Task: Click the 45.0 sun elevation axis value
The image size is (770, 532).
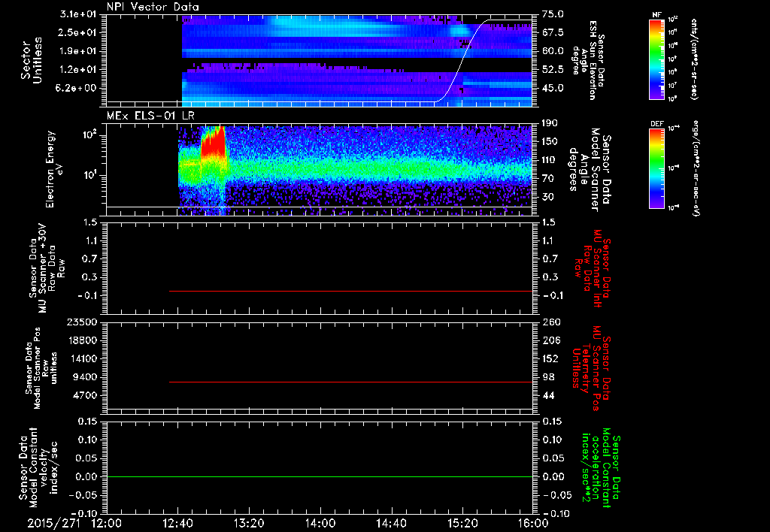Action: coord(553,89)
